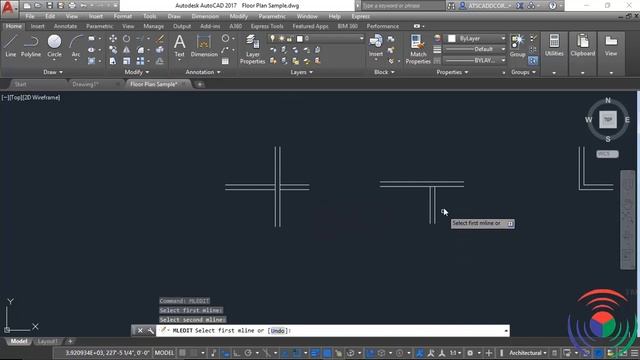Click the Array tool in Modify panel
The width and height of the screenshot is (640, 360).
pyautogui.click(x=140, y=61)
